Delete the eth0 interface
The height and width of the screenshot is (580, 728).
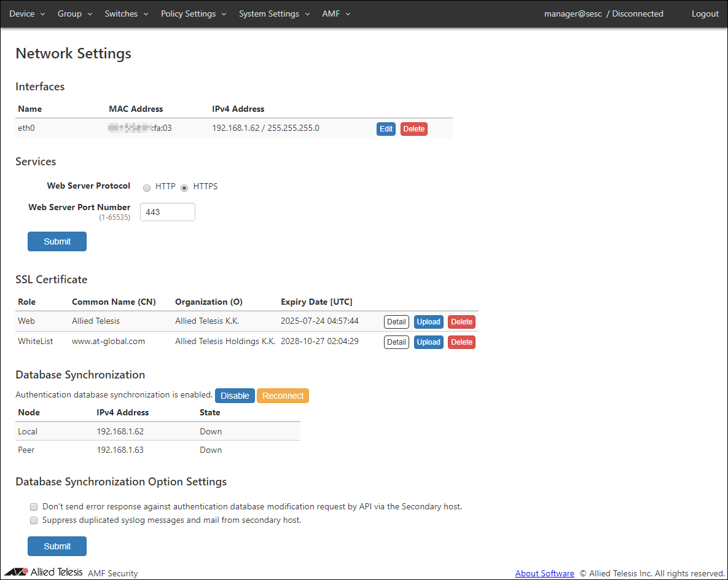point(413,129)
